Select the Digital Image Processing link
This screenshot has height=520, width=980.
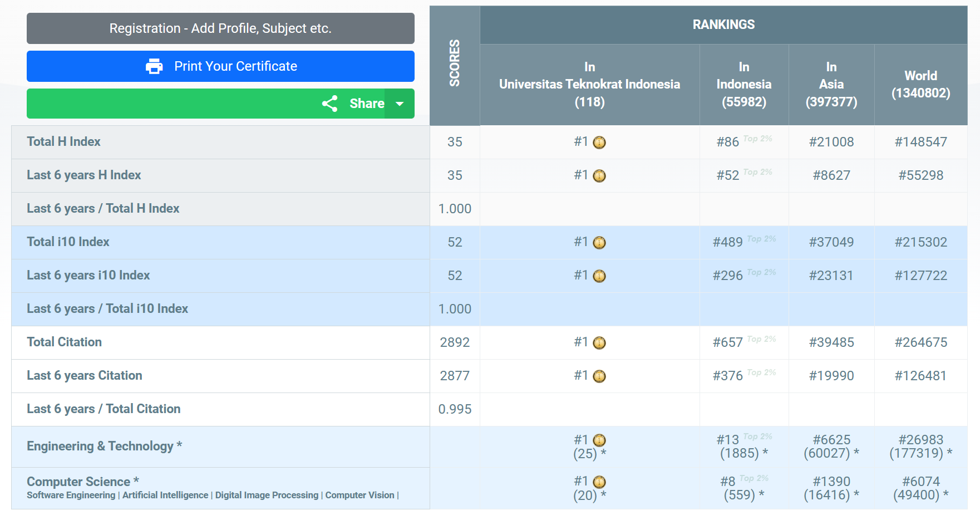267,495
